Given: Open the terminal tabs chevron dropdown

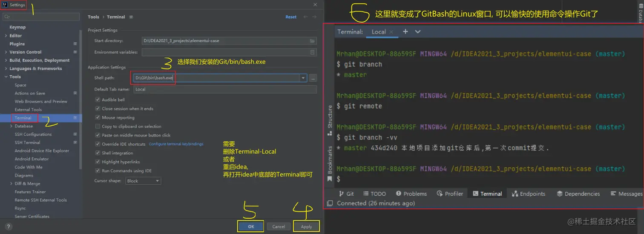Looking at the screenshot, I should tap(417, 31).
